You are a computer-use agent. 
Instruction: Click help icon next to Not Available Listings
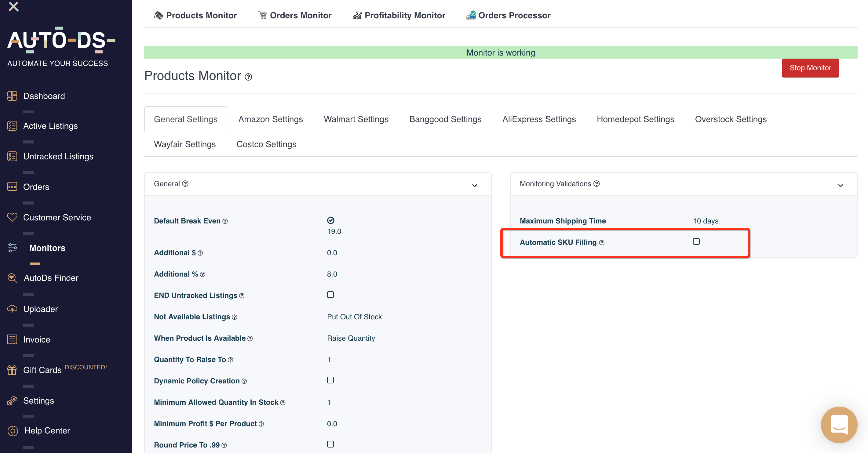click(235, 317)
